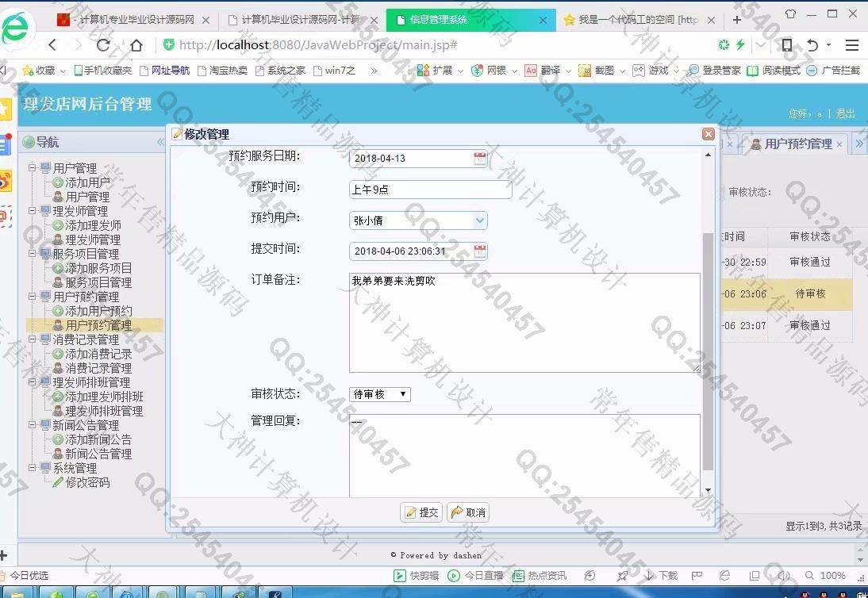Screen dimensions: 868x598
Task: Collapse the 理发师管理 tree folder
Action: pos(32,211)
